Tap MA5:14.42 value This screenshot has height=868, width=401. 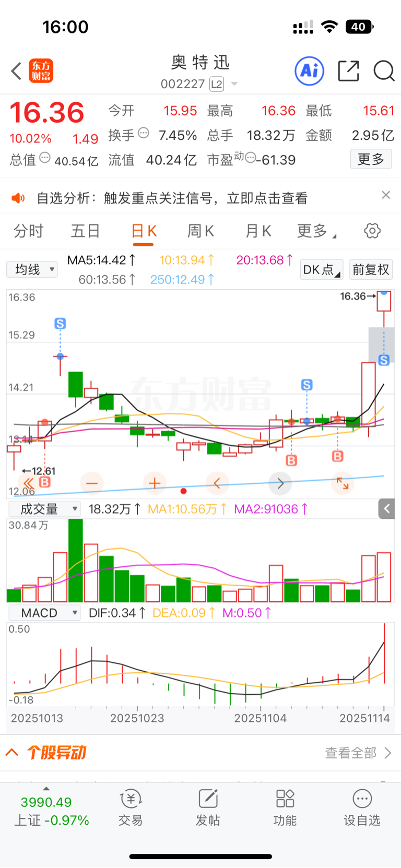click(102, 260)
